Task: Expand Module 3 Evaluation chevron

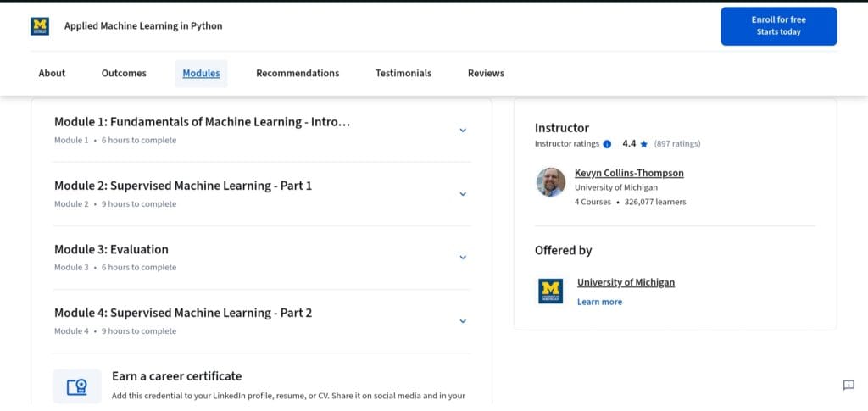Action: (x=463, y=258)
